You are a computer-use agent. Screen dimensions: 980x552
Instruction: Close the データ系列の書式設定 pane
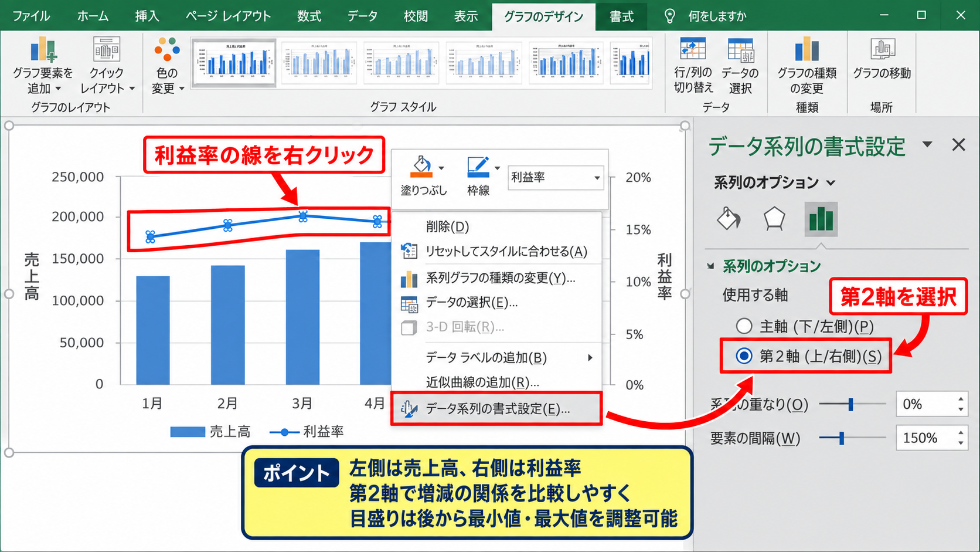[x=958, y=144]
